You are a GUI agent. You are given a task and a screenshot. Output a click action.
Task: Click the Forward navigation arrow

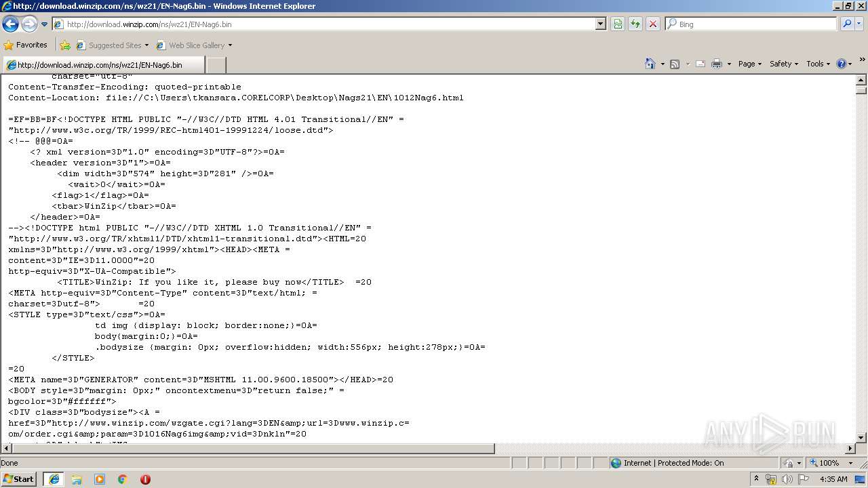[x=29, y=24]
